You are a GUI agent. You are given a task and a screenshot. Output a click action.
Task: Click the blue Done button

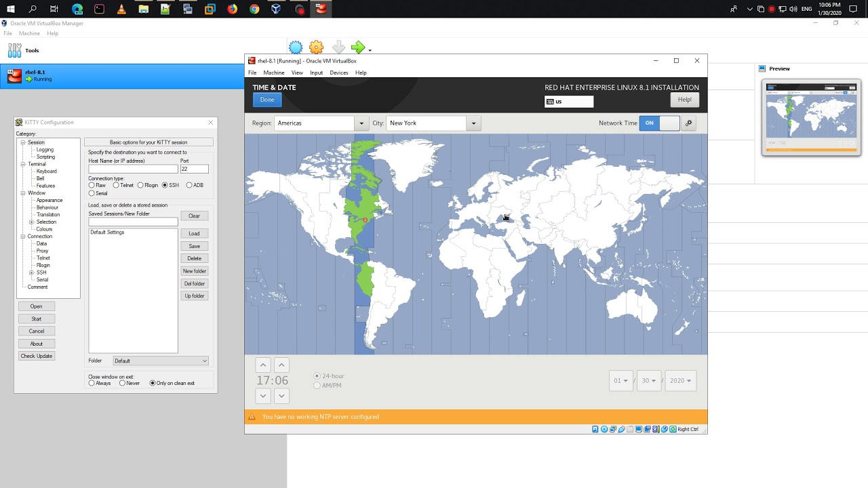(x=267, y=100)
